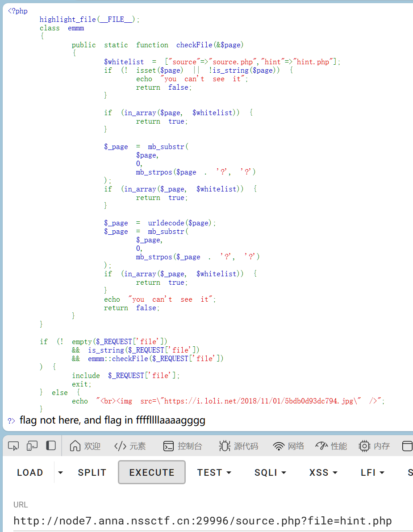Click the partially visible tab icon after Memory
This screenshot has width=413, height=532.
tap(407, 446)
